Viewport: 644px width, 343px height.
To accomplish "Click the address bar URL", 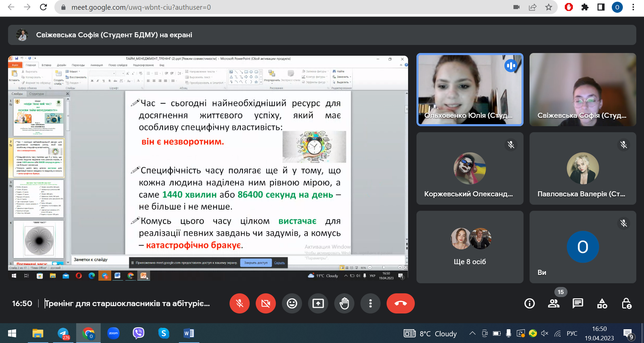I will tap(141, 7).
